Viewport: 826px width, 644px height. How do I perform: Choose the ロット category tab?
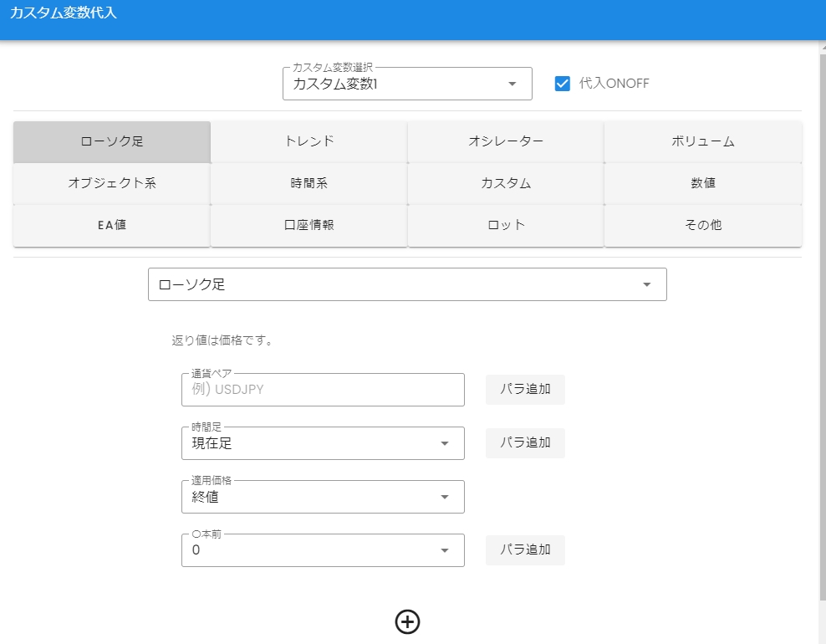coord(506,226)
